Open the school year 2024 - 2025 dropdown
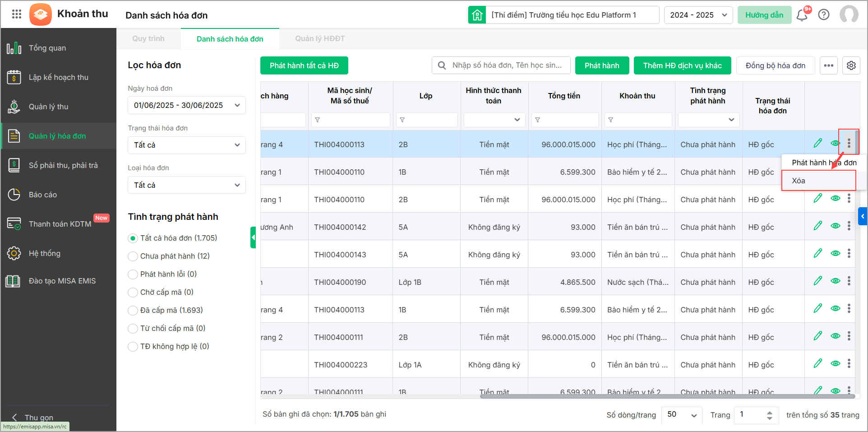This screenshot has height=432, width=868. tap(698, 15)
